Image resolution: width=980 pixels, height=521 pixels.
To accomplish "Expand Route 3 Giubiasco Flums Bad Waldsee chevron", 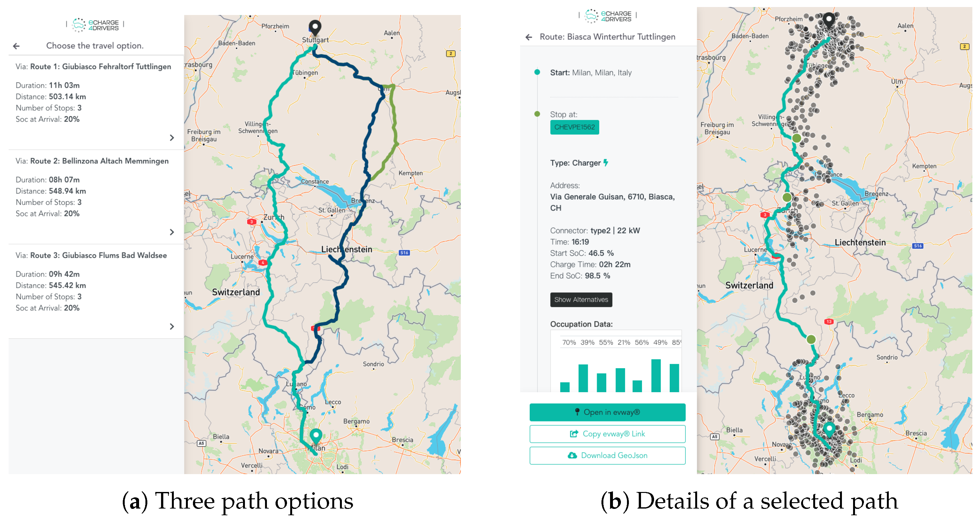I will (172, 326).
